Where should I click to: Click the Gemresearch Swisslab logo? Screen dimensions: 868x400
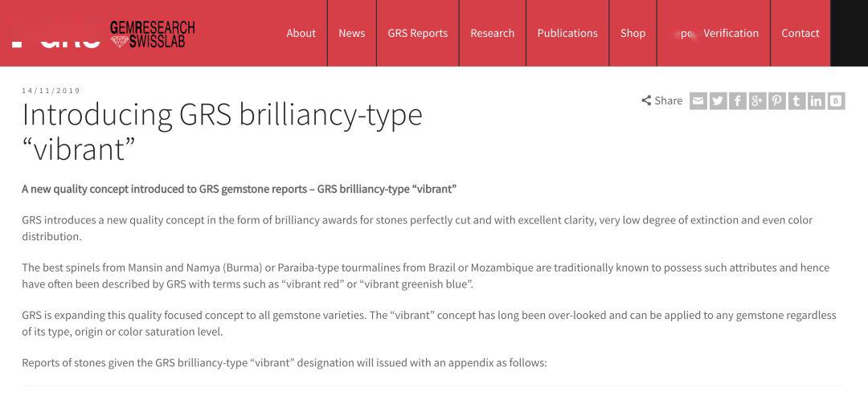point(152,35)
